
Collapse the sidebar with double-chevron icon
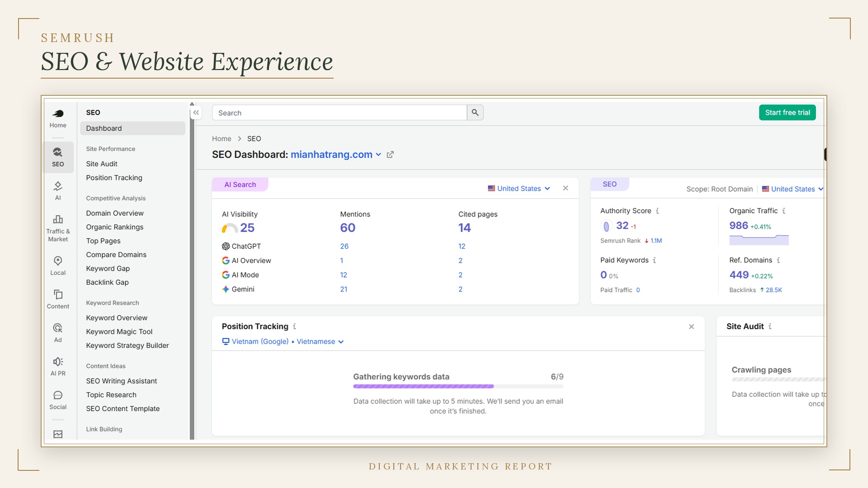pyautogui.click(x=196, y=113)
